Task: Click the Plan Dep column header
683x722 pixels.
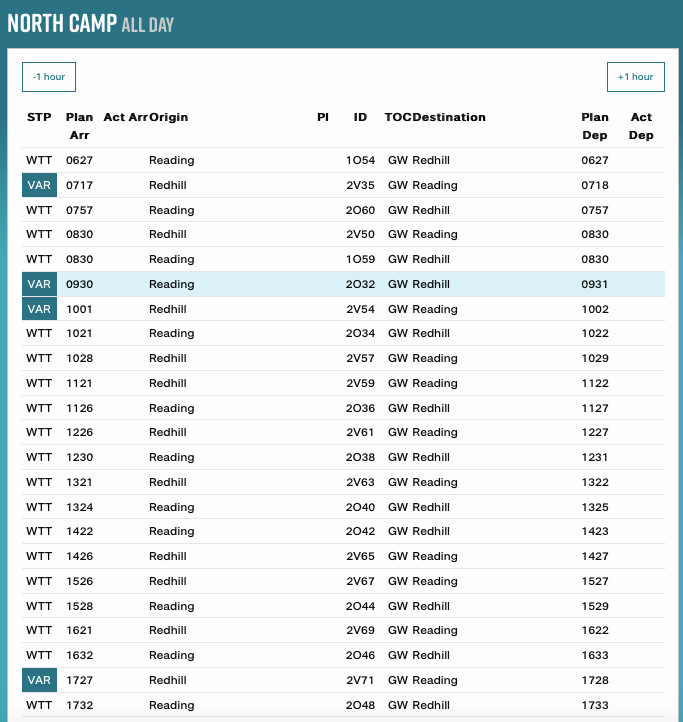Action: pyautogui.click(x=595, y=126)
